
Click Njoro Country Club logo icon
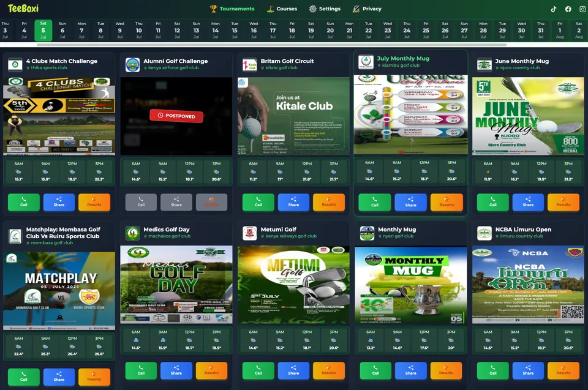tap(484, 64)
